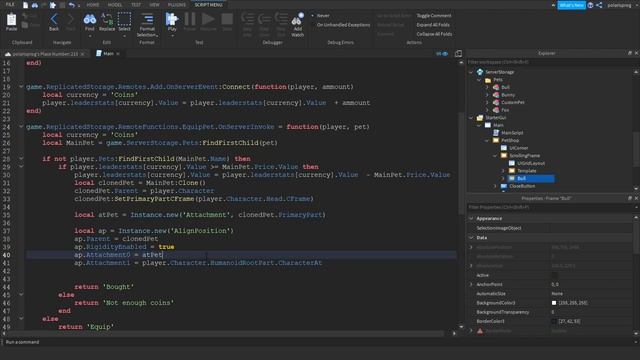Viewport: 640px width, 360px height.
Task: Switch to the MODEL ribbon tab
Action: point(115,5)
